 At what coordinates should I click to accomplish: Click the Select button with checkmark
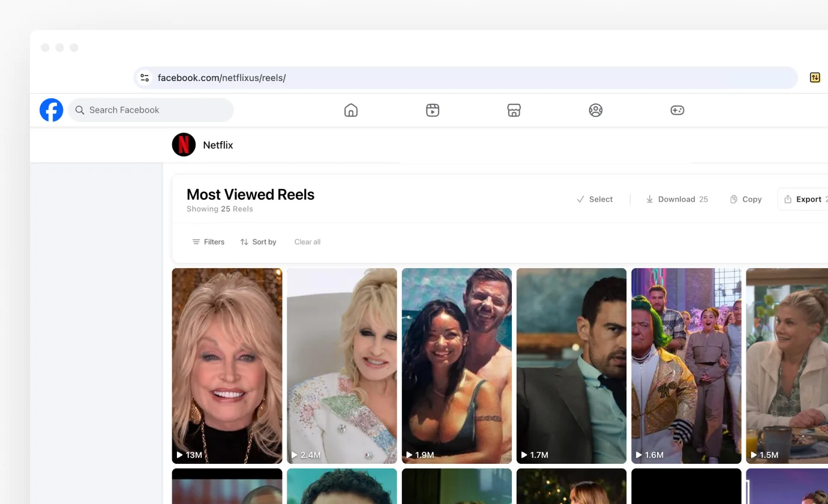595,199
